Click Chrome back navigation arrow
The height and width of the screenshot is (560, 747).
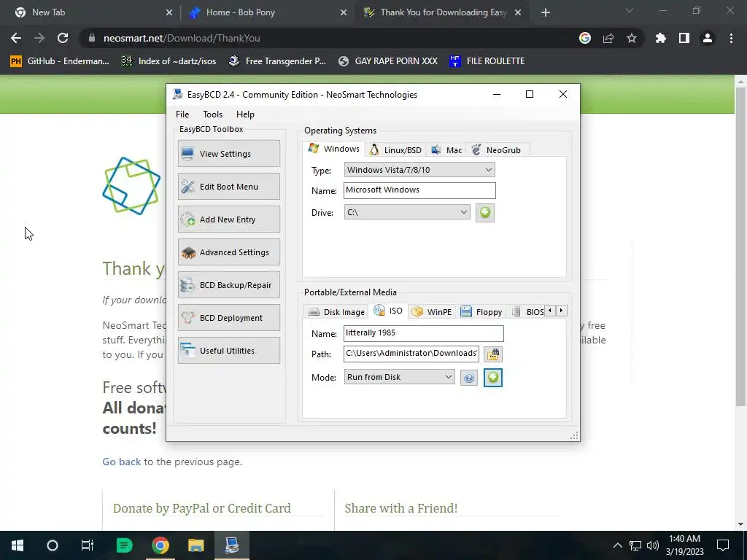pyautogui.click(x=16, y=38)
